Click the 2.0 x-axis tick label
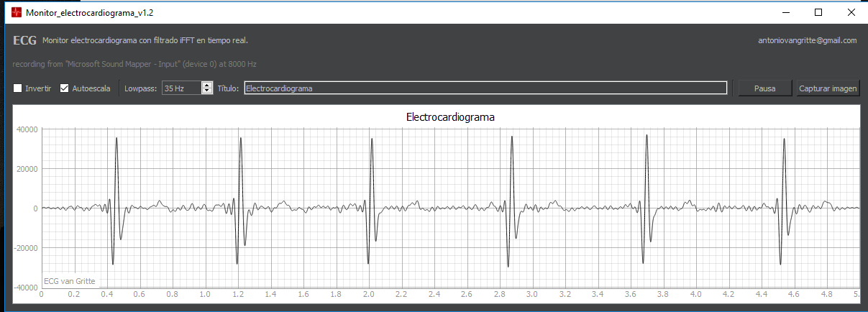Screen dimensions: 868x312 click(x=368, y=294)
